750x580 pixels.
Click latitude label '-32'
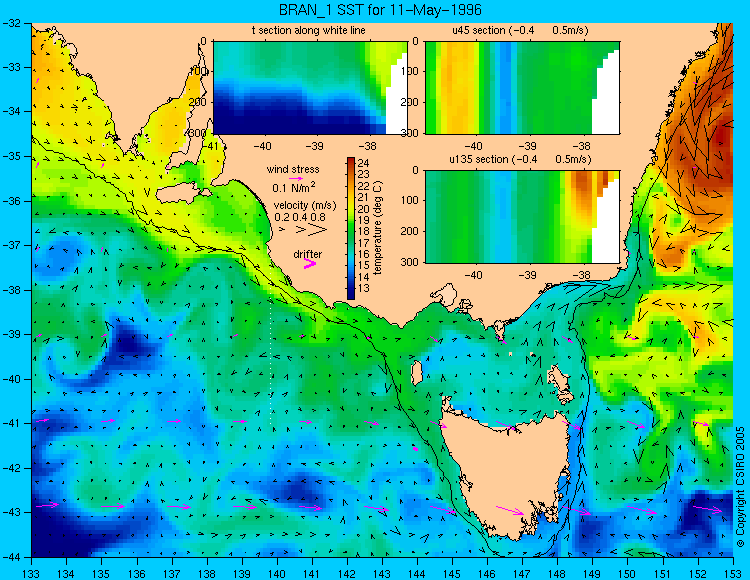point(11,23)
